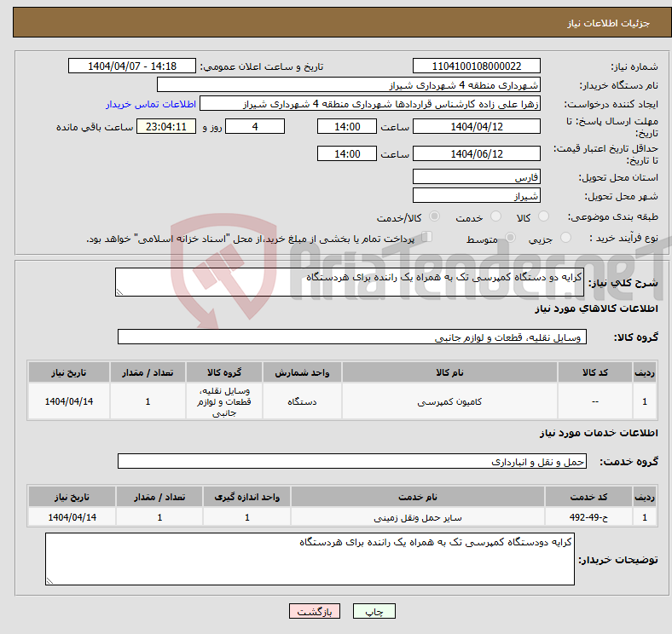Click the request number field 1104100108000022
This screenshot has height=634, width=672.
point(477,66)
